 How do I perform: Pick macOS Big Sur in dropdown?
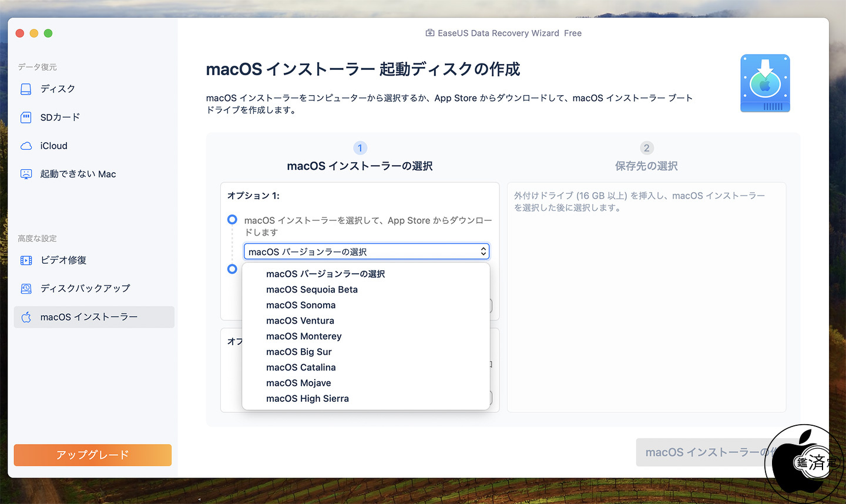pyautogui.click(x=298, y=352)
